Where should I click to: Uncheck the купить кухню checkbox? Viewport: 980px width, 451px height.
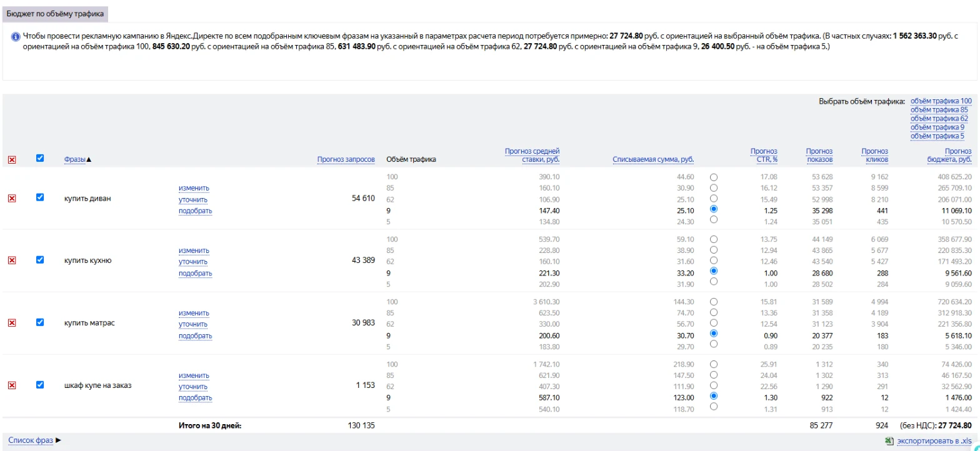(x=40, y=260)
